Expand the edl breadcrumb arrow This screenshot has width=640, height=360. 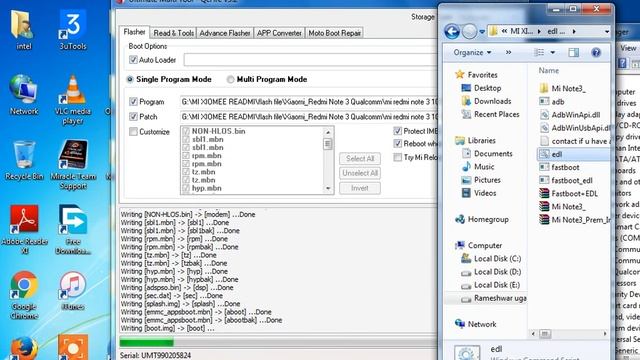574,31
